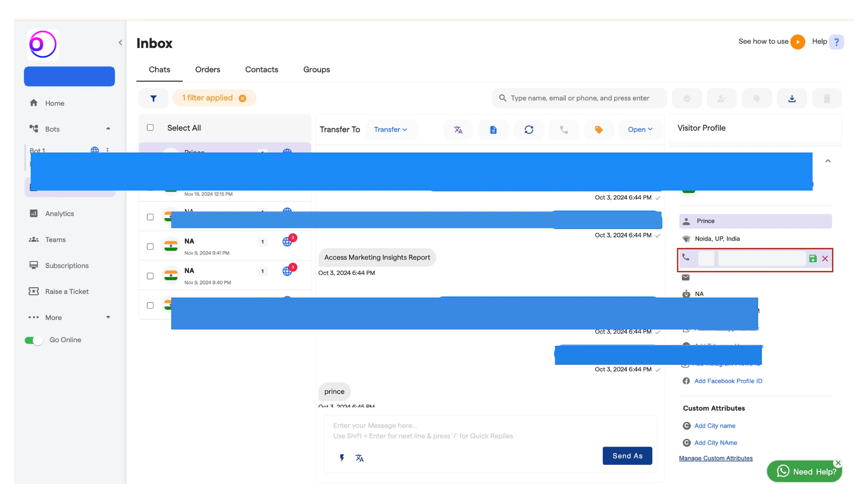Open the NA chat from Nov 9, 2024 9:41 PM

pos(225,246)
